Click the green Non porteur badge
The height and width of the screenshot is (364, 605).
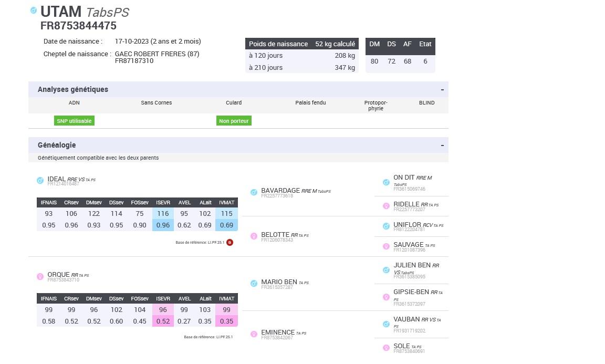[234, 121]
